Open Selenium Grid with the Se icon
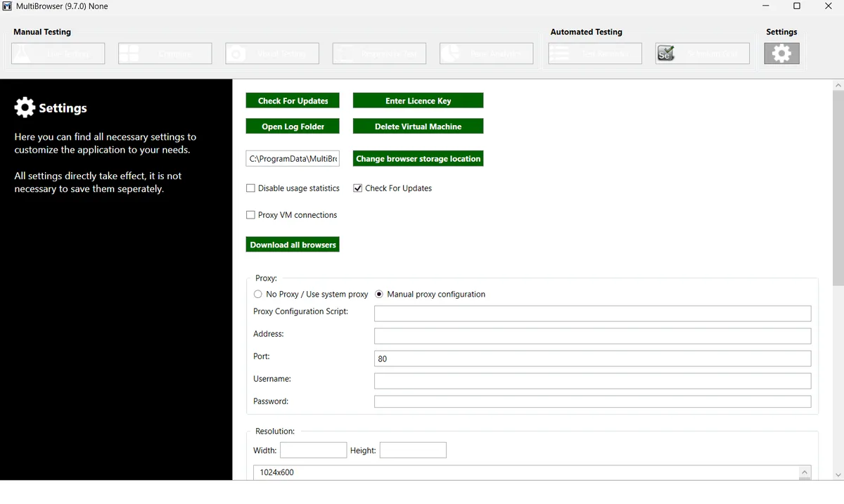Screen dimensions: 844x504 click(702, 53)
